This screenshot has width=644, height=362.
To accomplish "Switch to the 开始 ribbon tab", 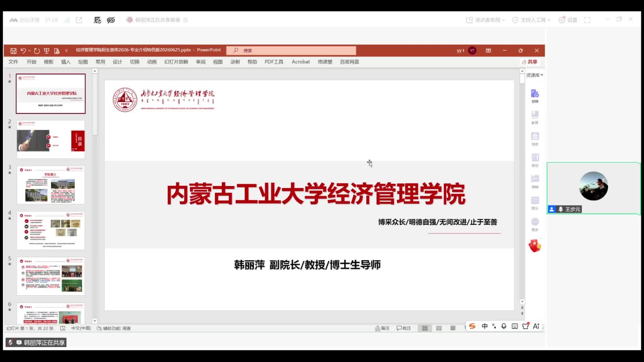I will [32, 62].
